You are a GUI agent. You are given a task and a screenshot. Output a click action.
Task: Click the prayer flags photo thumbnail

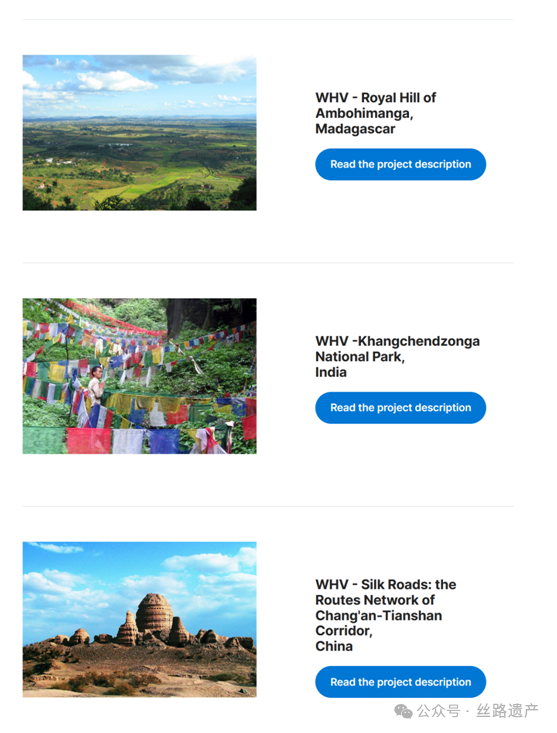(x=139, y=376)
